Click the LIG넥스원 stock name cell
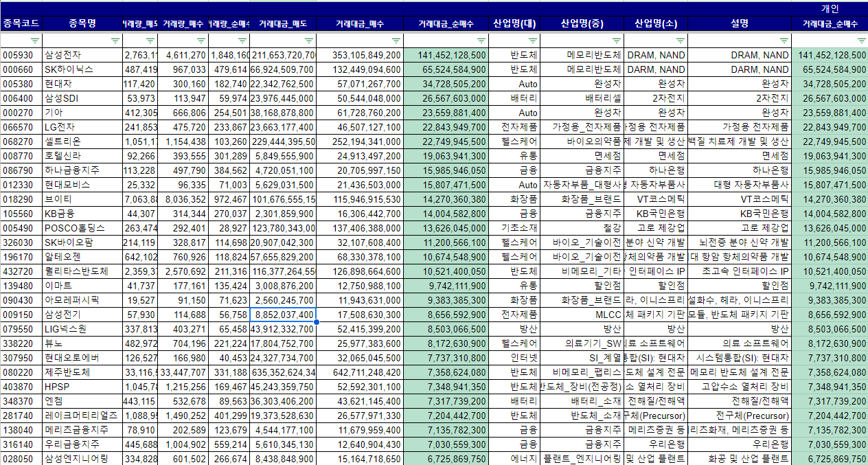The height and width of the screenshot is (465, 868). [x=83, y=329]
